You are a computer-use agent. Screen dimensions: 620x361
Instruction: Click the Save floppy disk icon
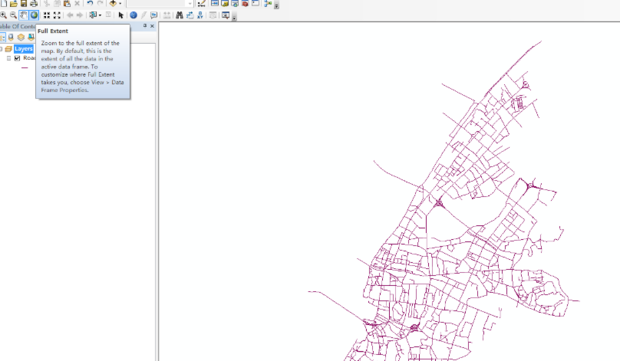(x=24, y=4)
